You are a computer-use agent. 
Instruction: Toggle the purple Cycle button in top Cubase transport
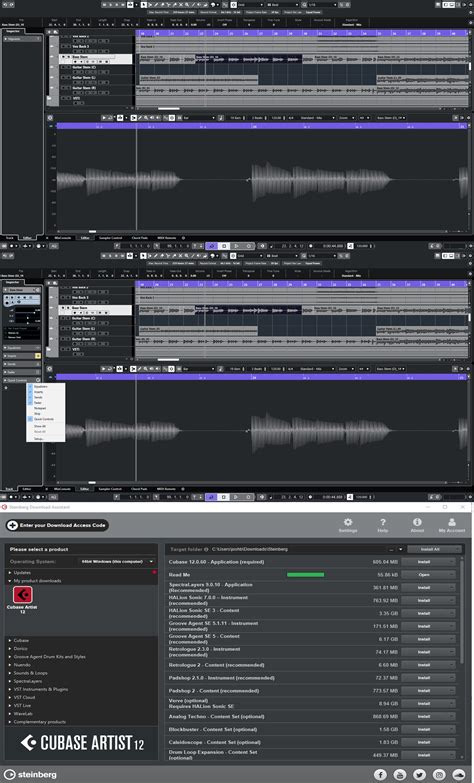(212, 246)
